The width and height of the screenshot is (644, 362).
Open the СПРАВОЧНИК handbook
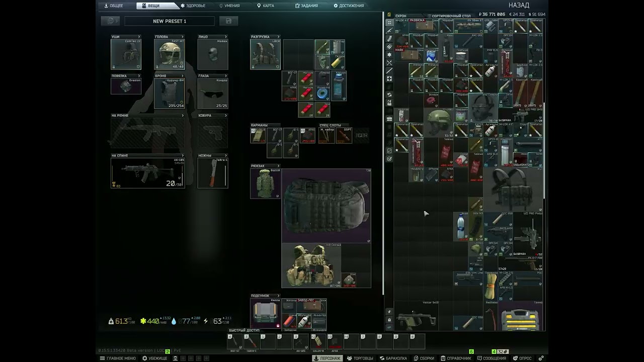coord(456,358)
